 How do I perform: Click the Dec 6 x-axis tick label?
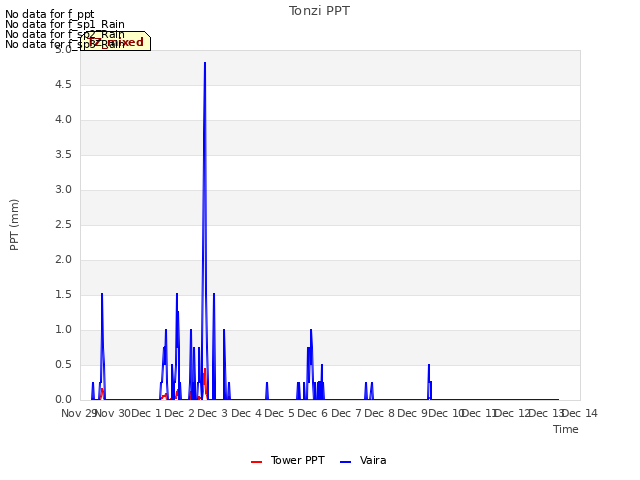pos(312,413)
